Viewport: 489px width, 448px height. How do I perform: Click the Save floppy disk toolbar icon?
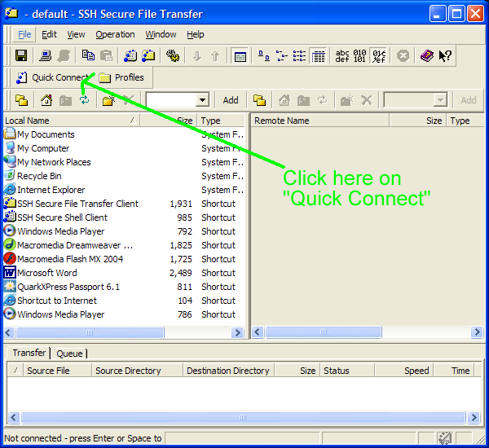(21, 56)
